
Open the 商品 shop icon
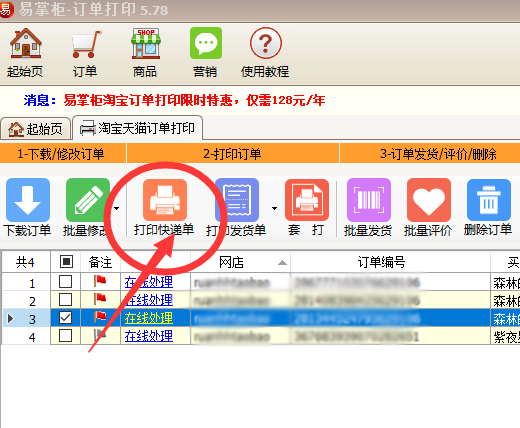point(146,43)
